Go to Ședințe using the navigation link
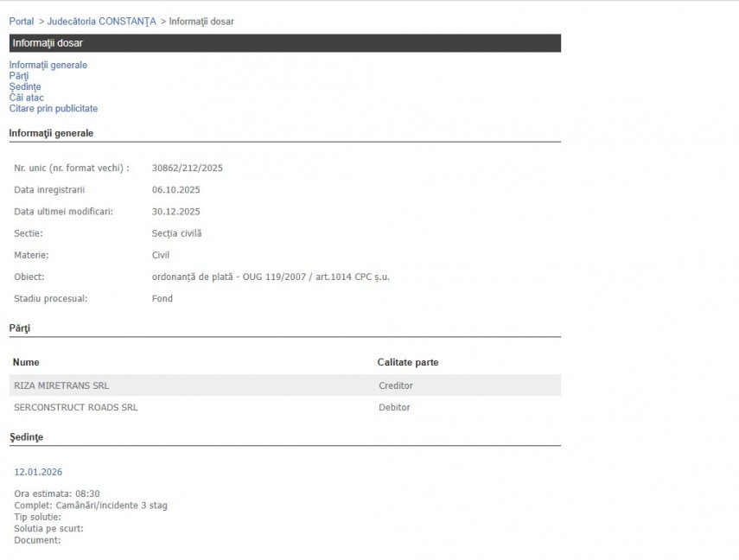This screenshot has width=739, height=560. (25, 86)
